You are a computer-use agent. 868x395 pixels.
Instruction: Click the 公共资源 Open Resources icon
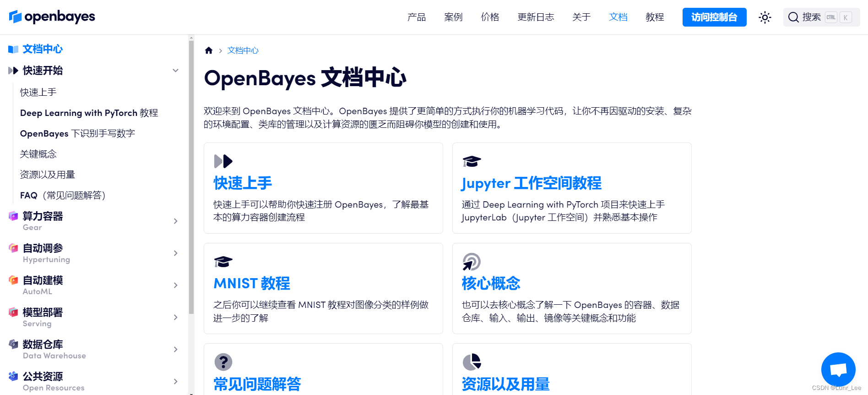point(13,376)
